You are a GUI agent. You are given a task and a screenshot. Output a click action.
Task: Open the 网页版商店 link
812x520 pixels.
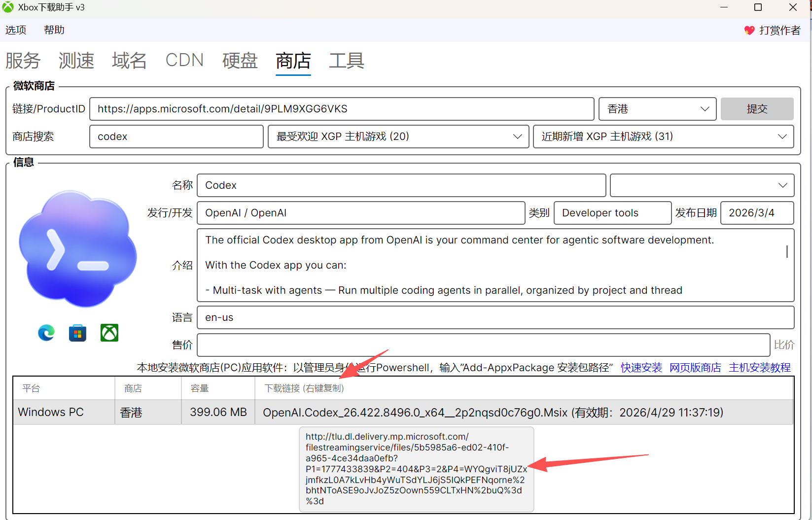[695, 368]
